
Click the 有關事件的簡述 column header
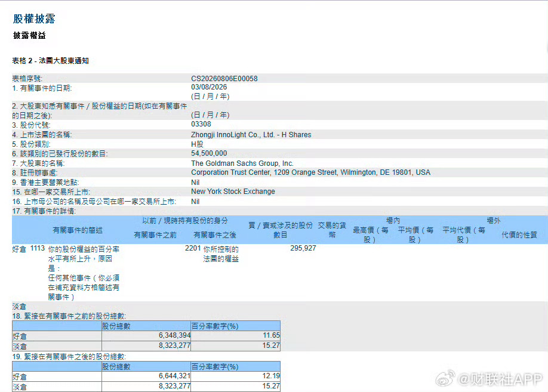[x=78, y=230]
